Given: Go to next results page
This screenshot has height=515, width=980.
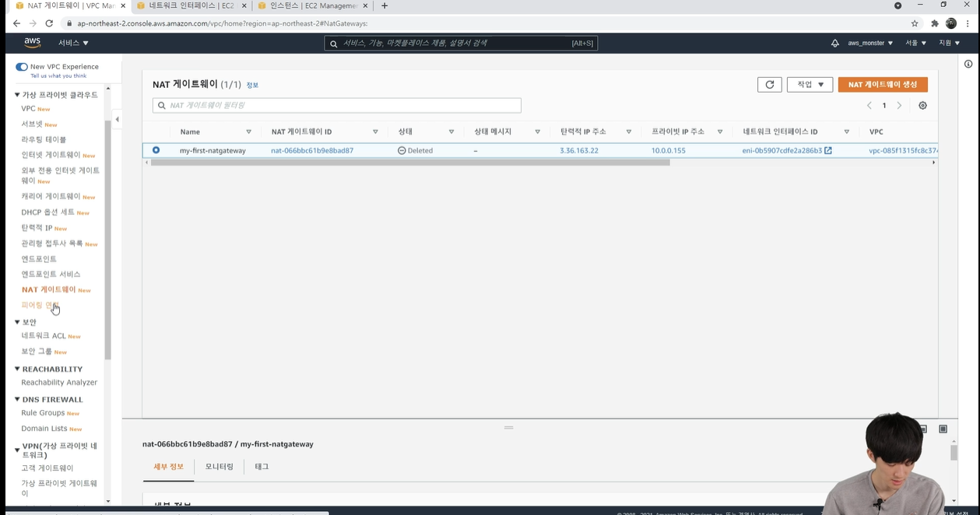Looking at the screenshot, I should pos(899,106).
